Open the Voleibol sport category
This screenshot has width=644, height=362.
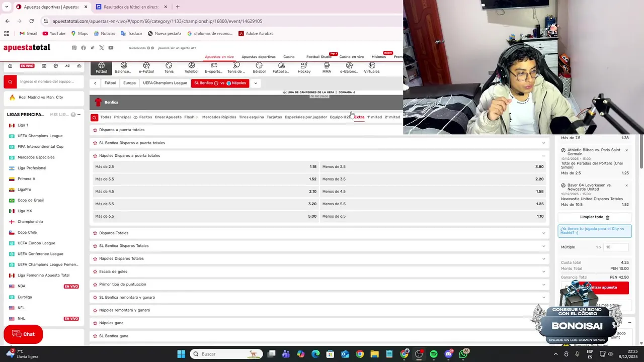(192, 68)
